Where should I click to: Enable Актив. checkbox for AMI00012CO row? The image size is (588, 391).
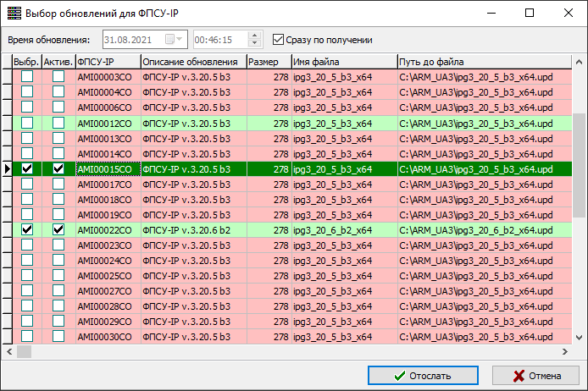(x=58, y=124)
